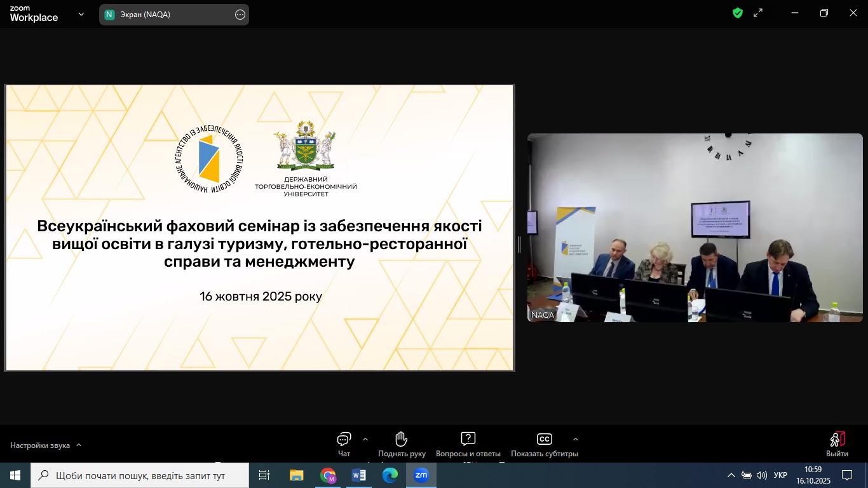Expand chat options chevron next to Чат
This screenshot has height=488, width=868.
click(365, 439)
